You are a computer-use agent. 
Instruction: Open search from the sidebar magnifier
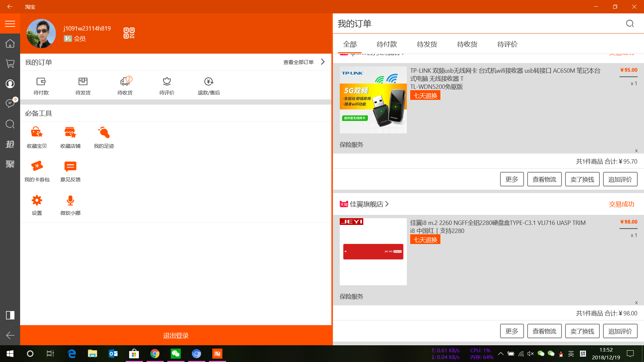click(x=10, y=124)
